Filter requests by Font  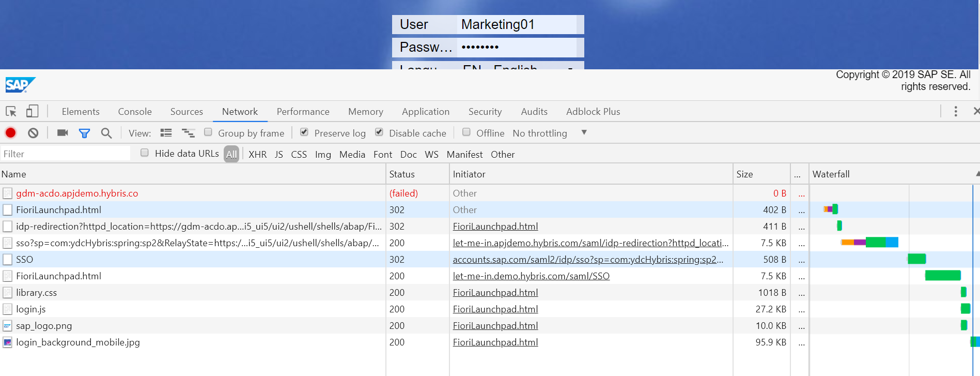[x=383, y=154]
